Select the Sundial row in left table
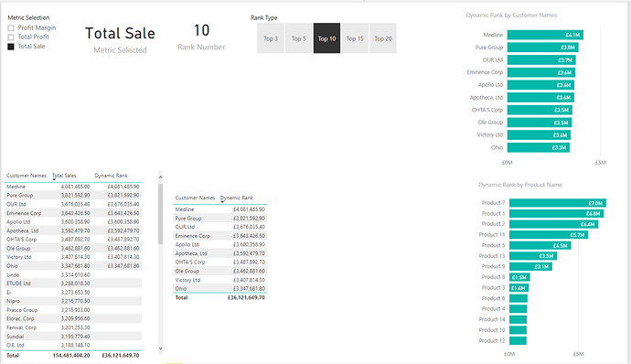631x364 pixels. click(x=73, y=337)
